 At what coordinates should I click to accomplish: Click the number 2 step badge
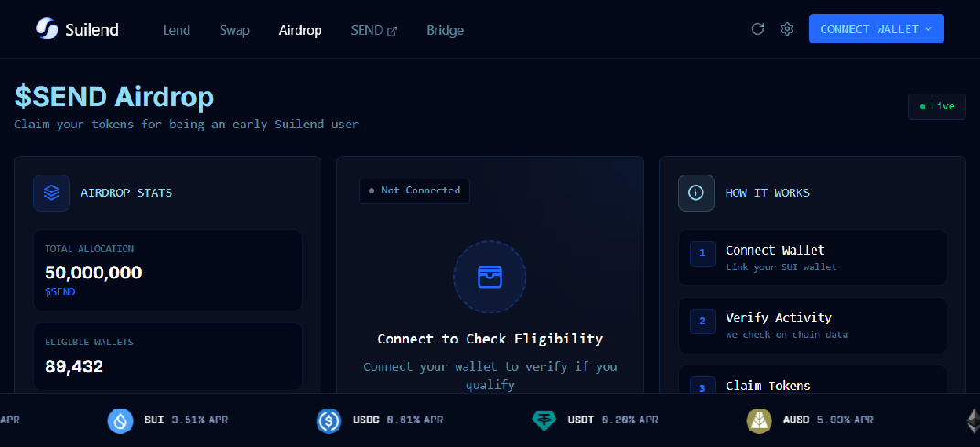pos(703,322)
